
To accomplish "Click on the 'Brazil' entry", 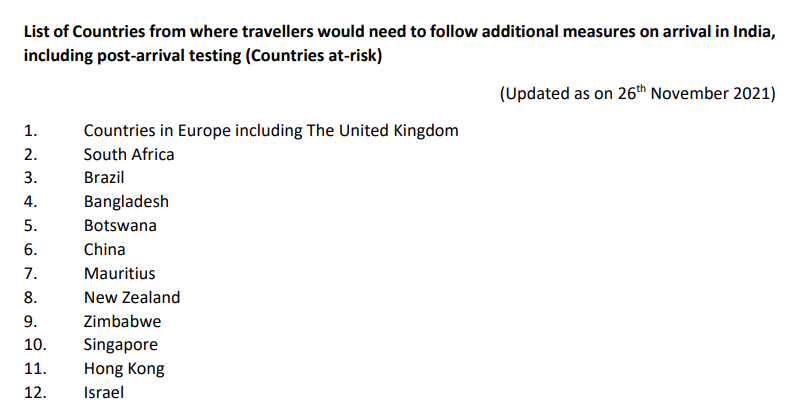I will (104, 178).
